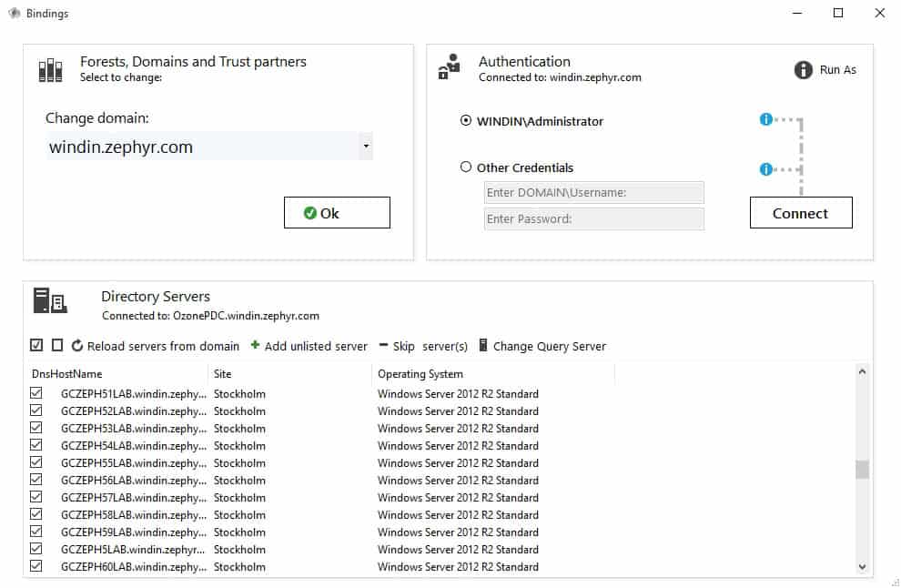901x588 pixels.
Task: Click Reload servers from domain
Action: [x=163, y=346]
